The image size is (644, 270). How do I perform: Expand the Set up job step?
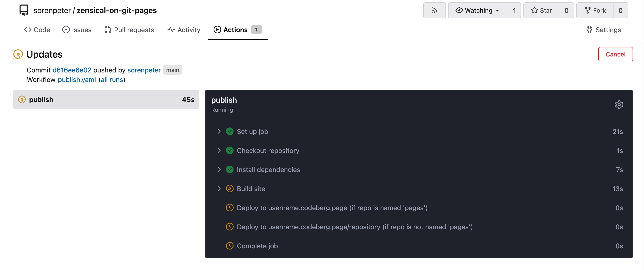[219, 131]
